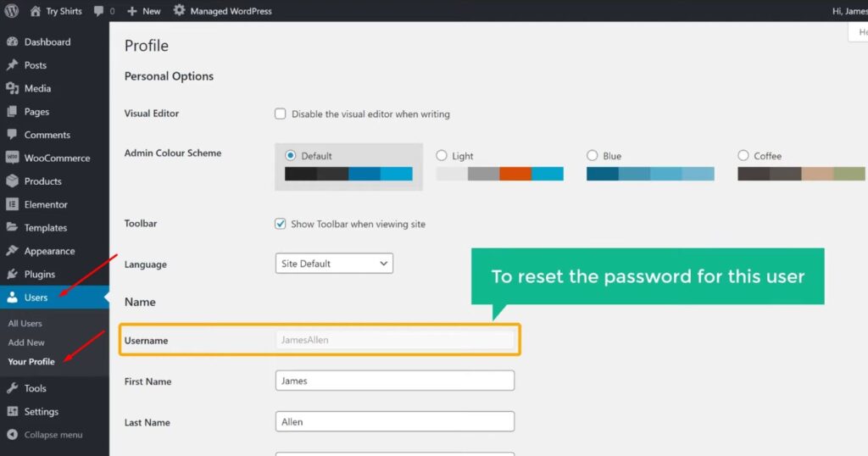Click the WooCommerce icon in sidebar
This screenshot has width=868, height=456.
(x=12, y=158)
